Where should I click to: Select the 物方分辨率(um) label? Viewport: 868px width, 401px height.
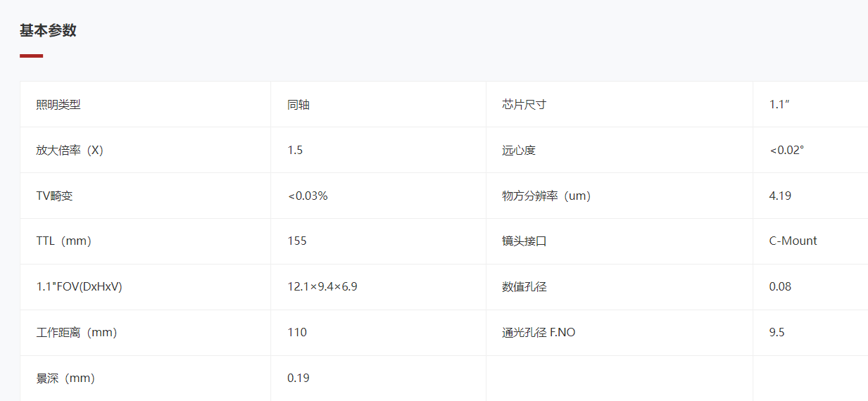coord(546,196)
